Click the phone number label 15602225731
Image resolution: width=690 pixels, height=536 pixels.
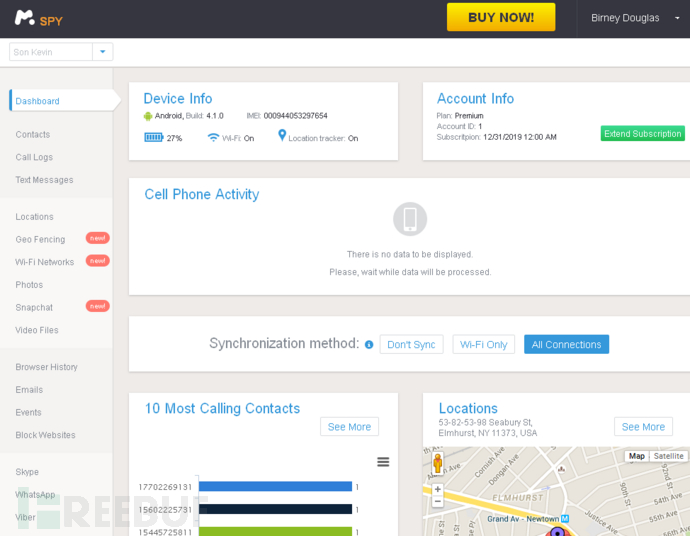(165, 510)
